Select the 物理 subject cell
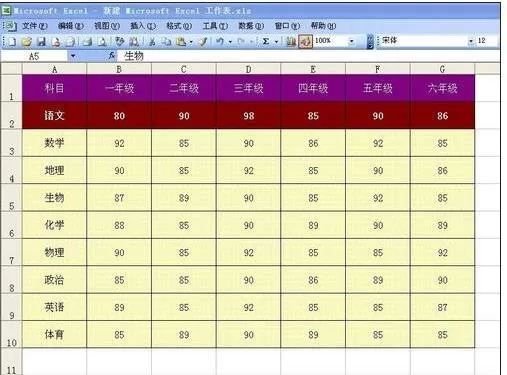Image resolution: width=507 pixels, height=375 pixels. [54, 252]
